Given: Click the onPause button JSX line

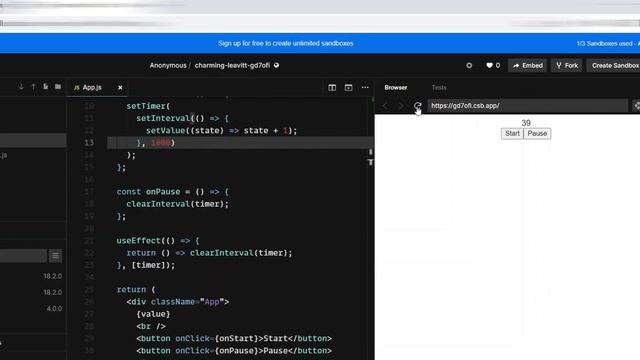Looking at the screenshot, I should 234,351.
